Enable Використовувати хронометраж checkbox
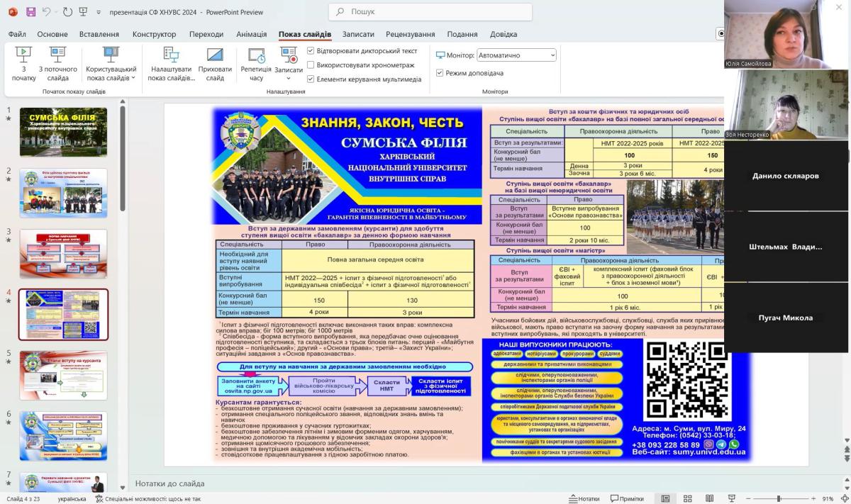851x504 pixels. 311,65
